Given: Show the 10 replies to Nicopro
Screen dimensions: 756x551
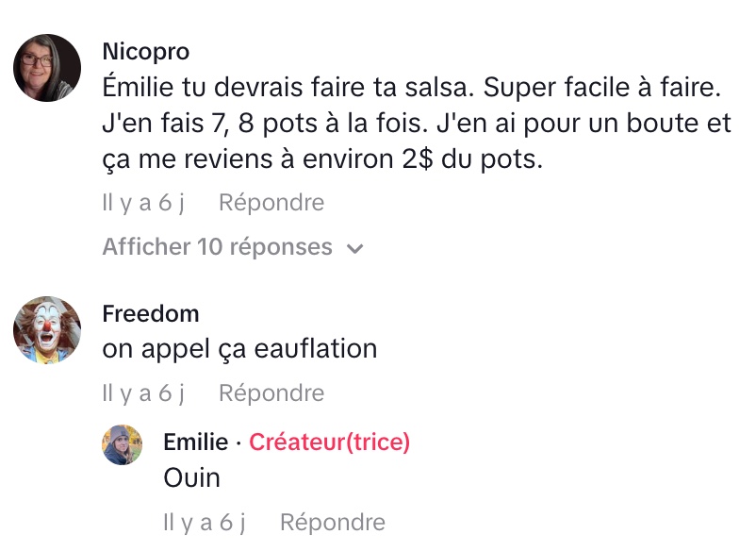Looking at the screenshot, I should point(218,247).
